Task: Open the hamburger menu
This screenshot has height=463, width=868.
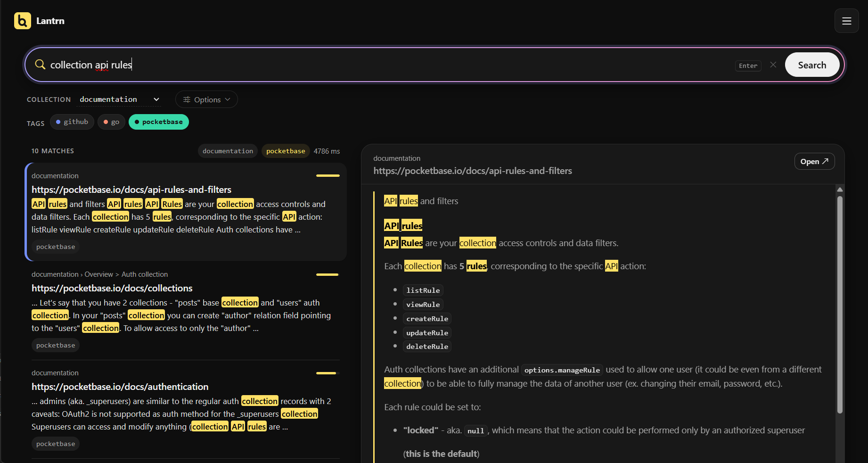Action: tap(846, 21)
